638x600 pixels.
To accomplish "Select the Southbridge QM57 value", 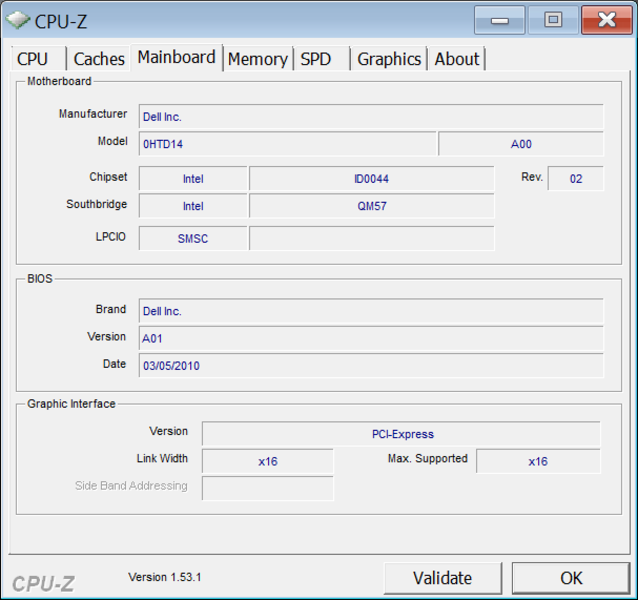I will pos(371,206).
